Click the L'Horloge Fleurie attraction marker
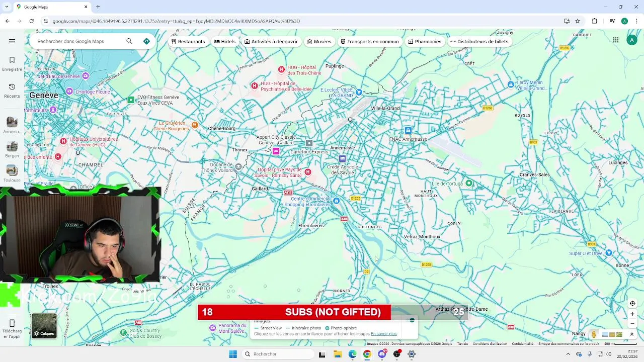The image size is (644, 362). pos(69,92)
